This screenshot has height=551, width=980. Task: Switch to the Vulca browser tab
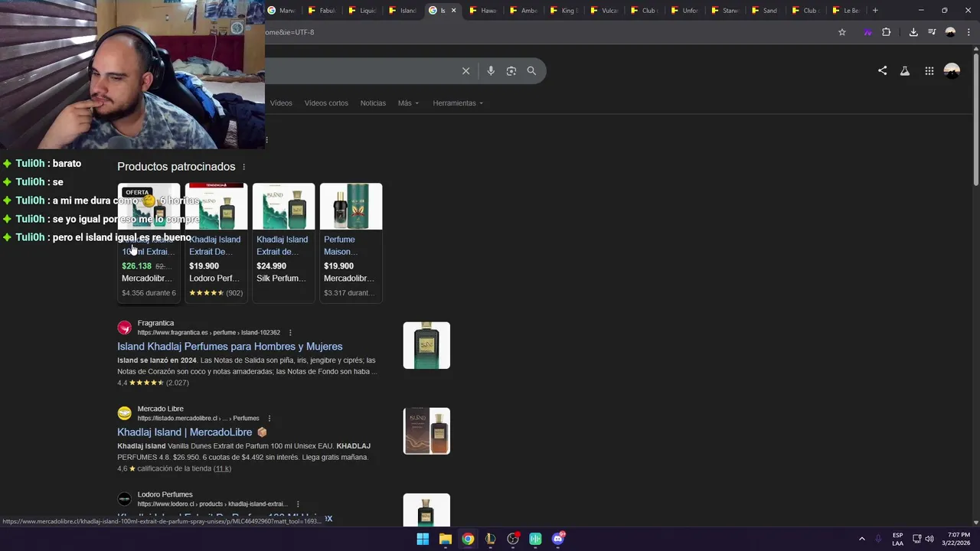[606, 11]
